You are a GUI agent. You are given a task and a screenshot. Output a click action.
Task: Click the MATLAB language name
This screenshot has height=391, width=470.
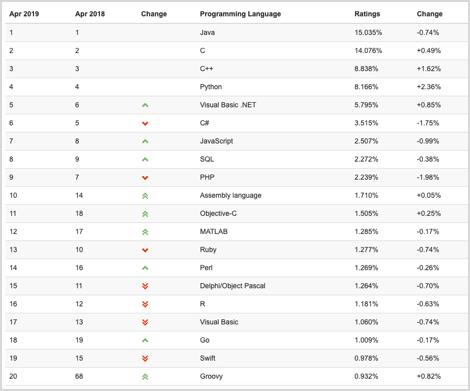pos(214,232)
